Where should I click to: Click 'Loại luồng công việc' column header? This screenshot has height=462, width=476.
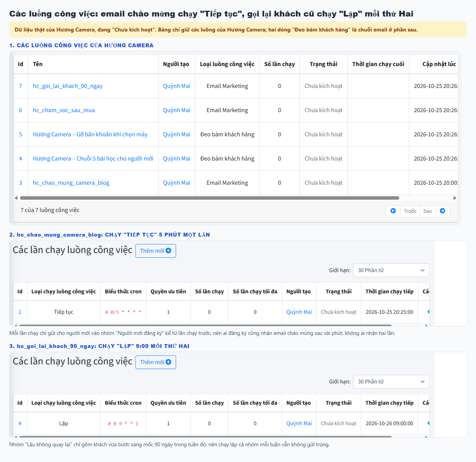pos(227,64)
